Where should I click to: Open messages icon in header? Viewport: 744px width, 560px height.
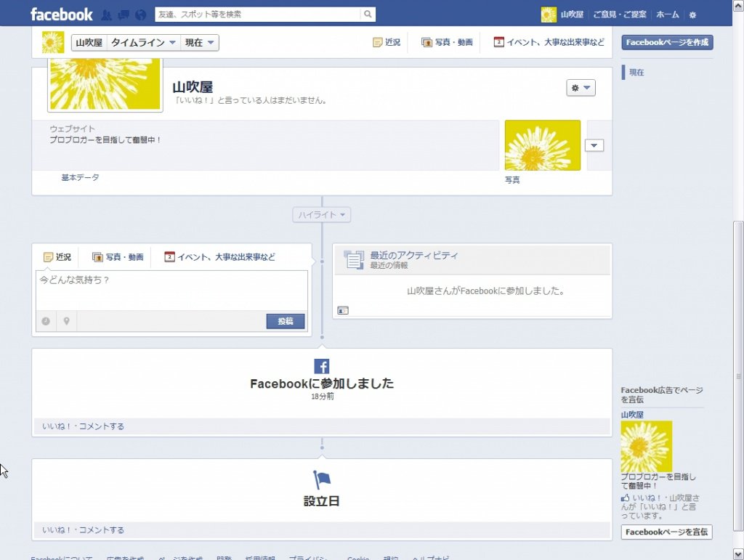[124, 15]
